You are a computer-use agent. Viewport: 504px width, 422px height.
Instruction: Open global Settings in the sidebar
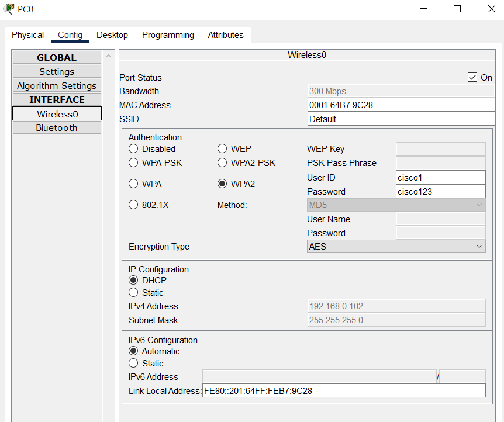pyautogui.click(x=57, y=72)
